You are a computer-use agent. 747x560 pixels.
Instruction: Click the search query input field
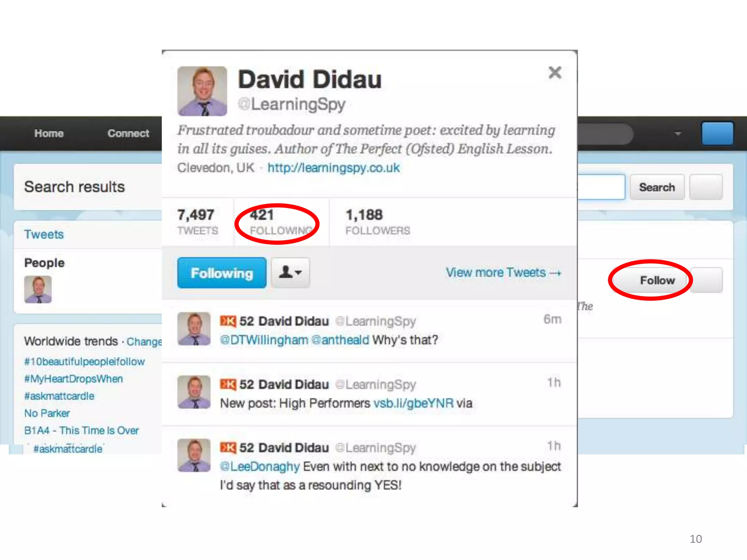click(601, 187)
